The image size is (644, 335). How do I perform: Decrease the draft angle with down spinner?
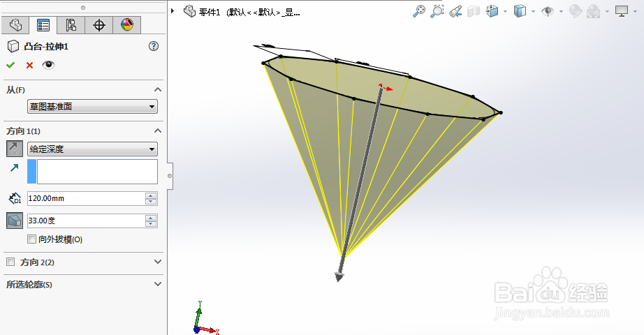[151, 224]
